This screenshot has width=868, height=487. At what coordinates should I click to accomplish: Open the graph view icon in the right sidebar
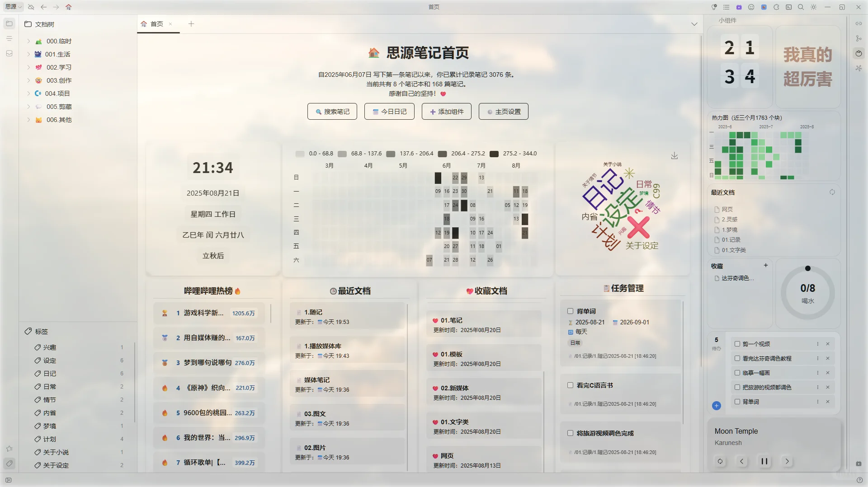[859, 39]
